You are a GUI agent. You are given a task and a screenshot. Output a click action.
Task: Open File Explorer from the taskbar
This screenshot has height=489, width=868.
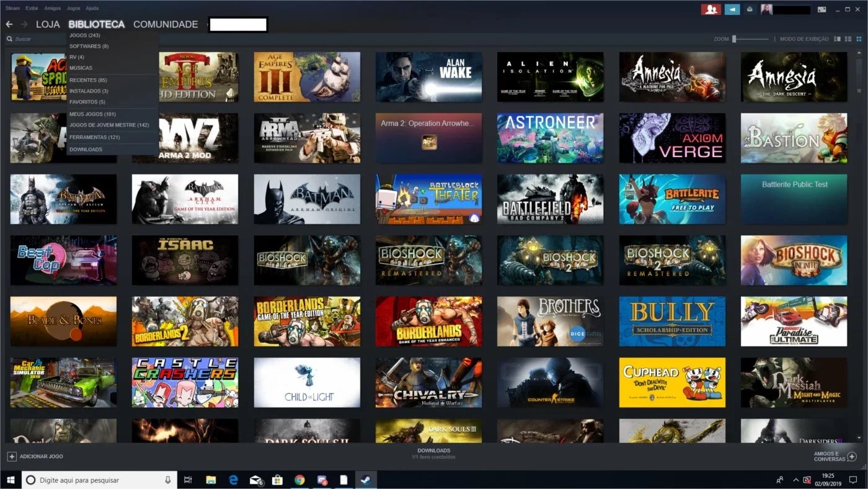(211, 480)
